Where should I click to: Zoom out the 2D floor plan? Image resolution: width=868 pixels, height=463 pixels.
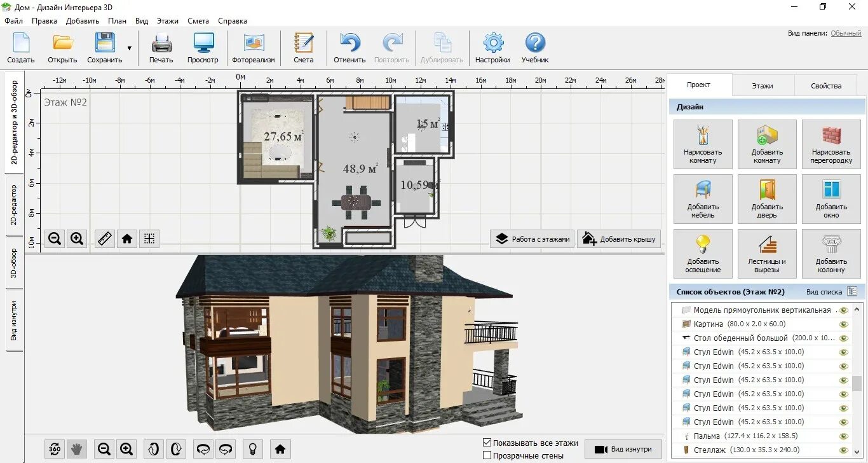[x=55, y=238]
